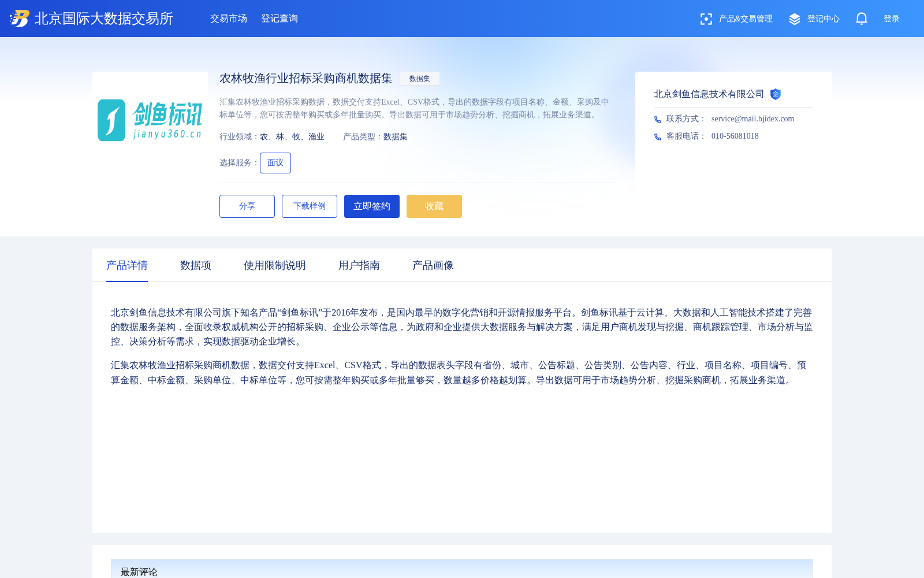Open 登记中心 menu item
The image size is (924, 578).
pos(824,19)
